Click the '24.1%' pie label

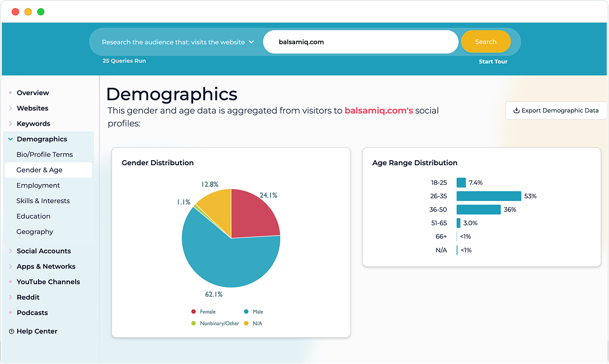(268, 195)
